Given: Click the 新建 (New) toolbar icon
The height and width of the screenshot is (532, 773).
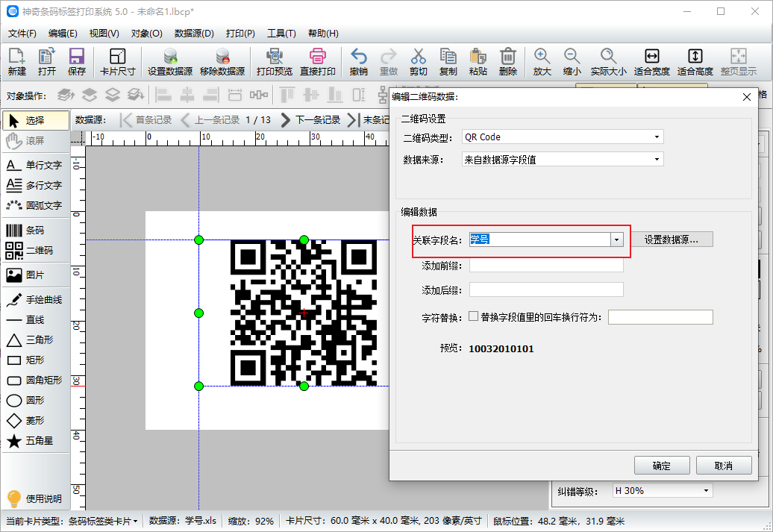Looking at the screenshot, I should [16, 61].
